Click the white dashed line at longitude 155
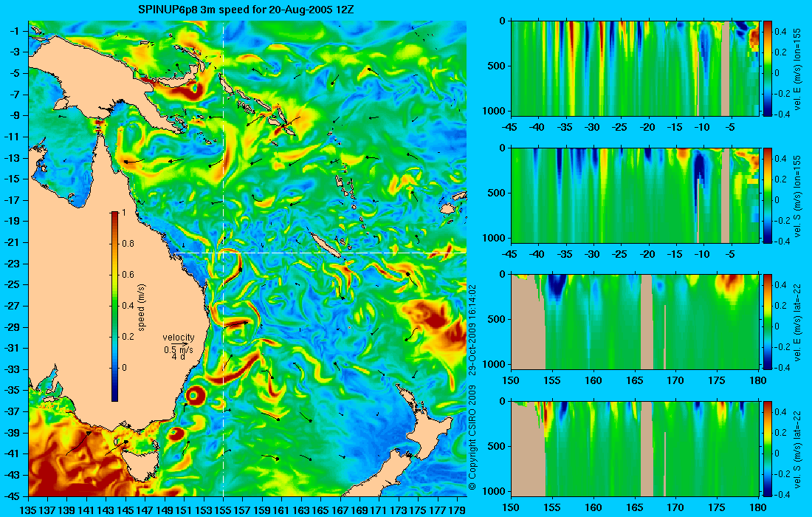The width and height of the screenshot is (812, 517). [223, 258]
